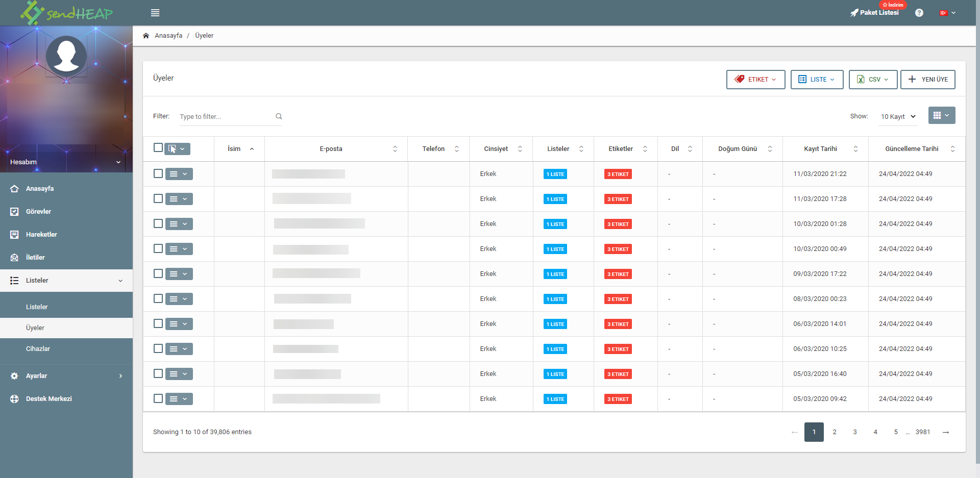
Task: Collapse the Listeler sidebar section
Action: pos(66,281)
